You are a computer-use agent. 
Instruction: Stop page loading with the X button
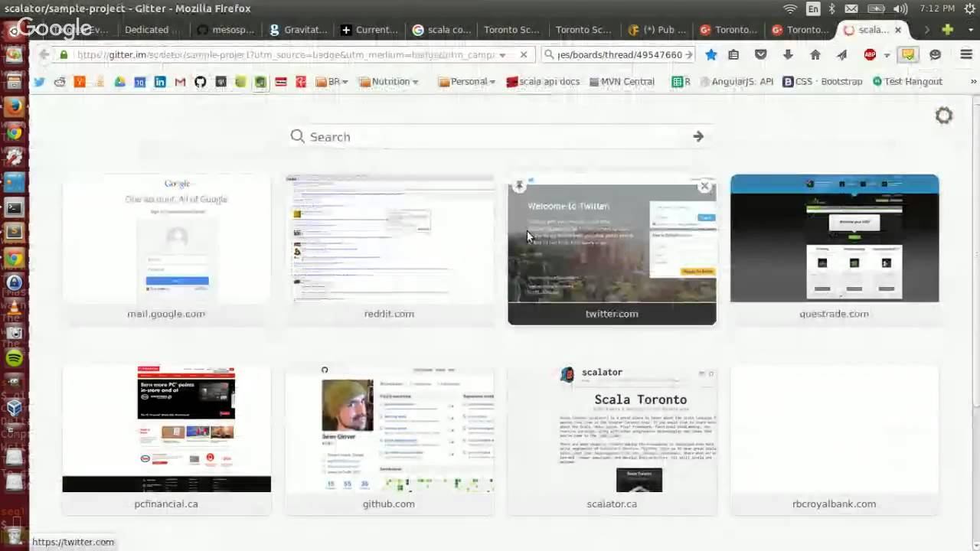pos(523,54)
